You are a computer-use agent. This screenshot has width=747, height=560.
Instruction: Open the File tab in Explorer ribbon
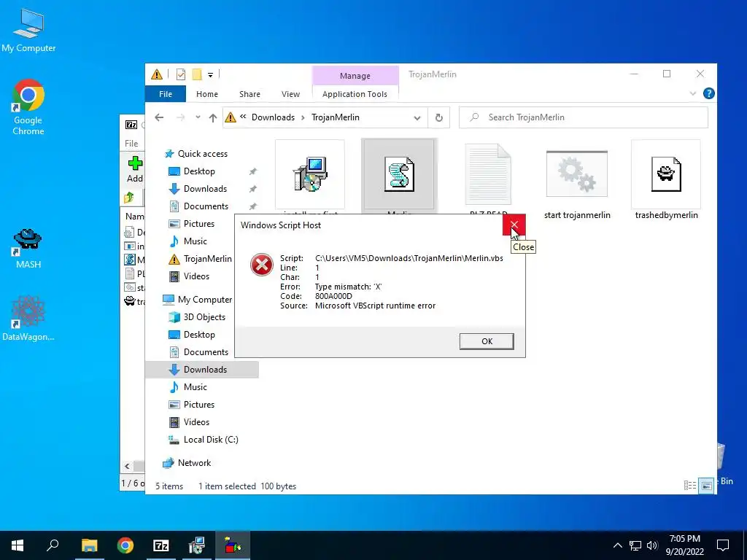(166, 94)
